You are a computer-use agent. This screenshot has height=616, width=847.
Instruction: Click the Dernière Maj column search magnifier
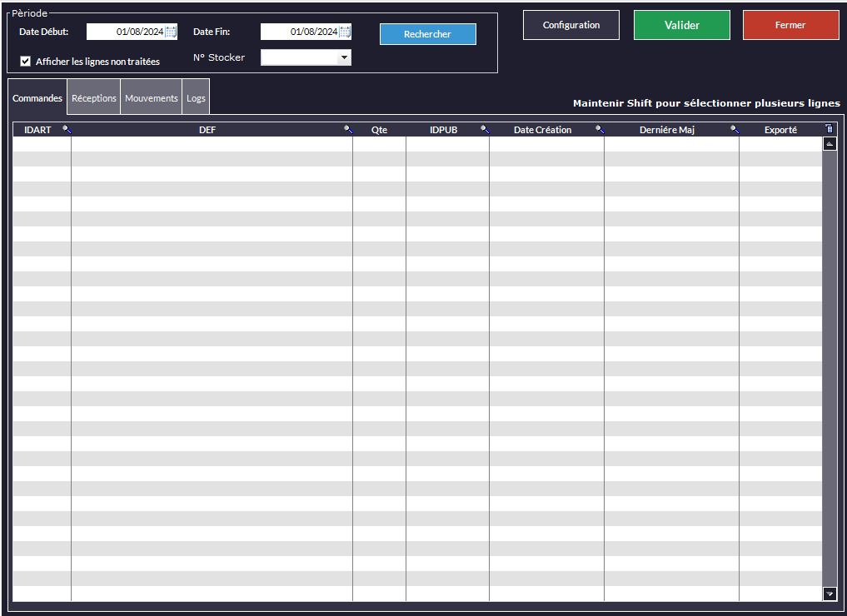(x=735, y=130)
